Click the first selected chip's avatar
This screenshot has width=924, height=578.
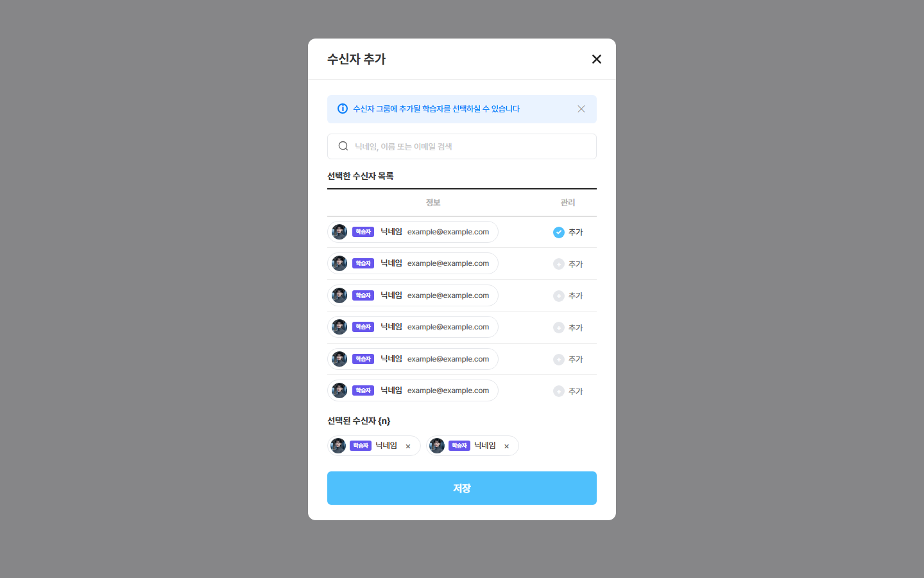pos(338,446)
